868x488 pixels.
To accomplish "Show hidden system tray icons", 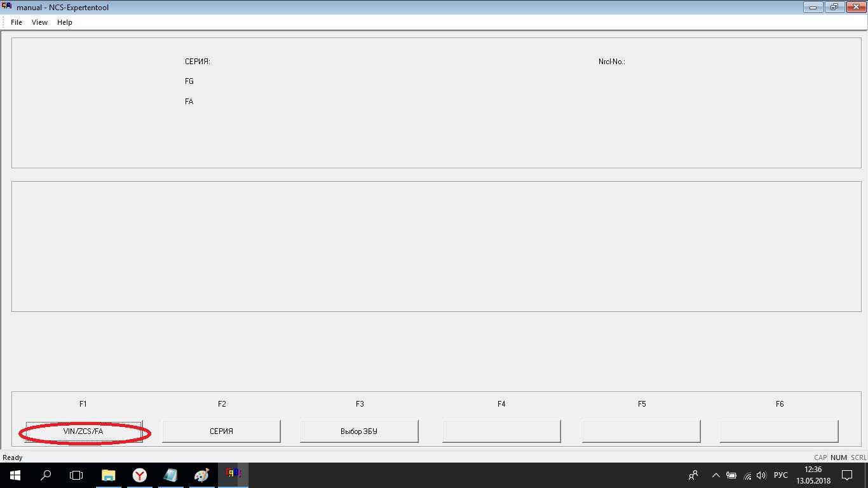I will pyautogui.click(x=716, y=475).
